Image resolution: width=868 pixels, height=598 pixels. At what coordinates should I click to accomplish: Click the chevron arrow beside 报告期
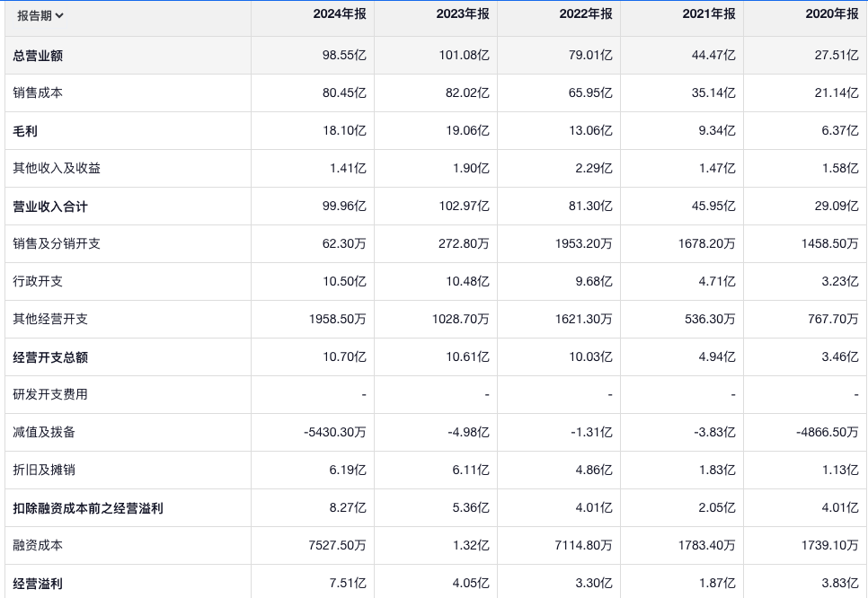click(x=59, y=15)
